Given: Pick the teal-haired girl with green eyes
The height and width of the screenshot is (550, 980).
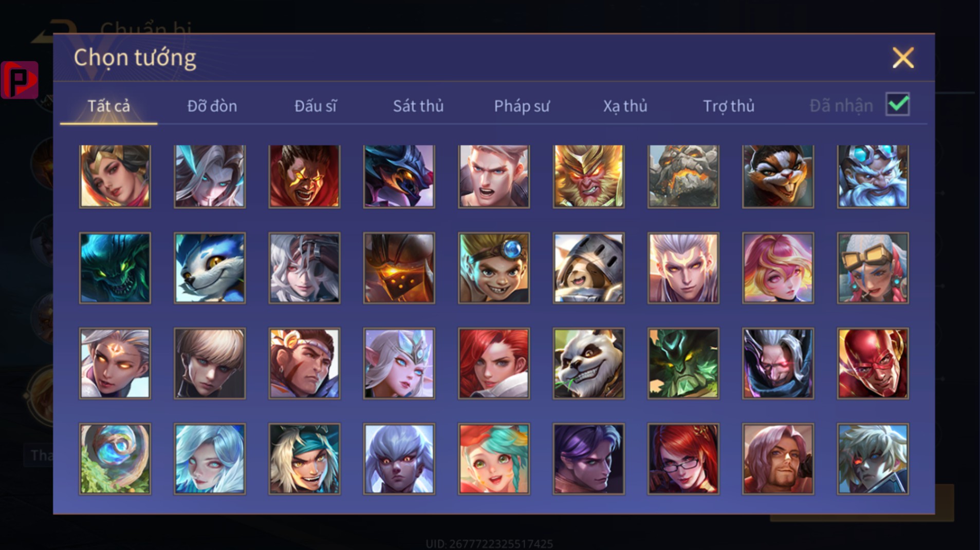Looking at the screenshot, I should [493, 459].
